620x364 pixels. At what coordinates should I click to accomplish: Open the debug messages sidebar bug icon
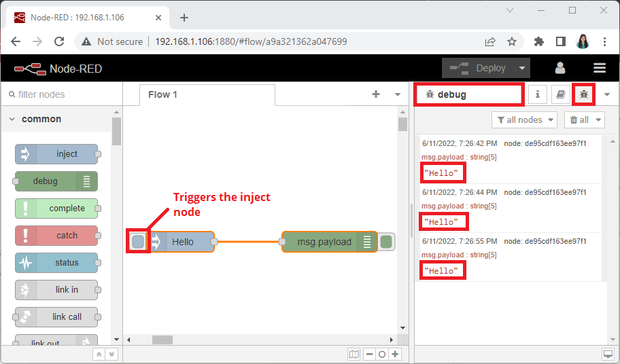point(583,94)
